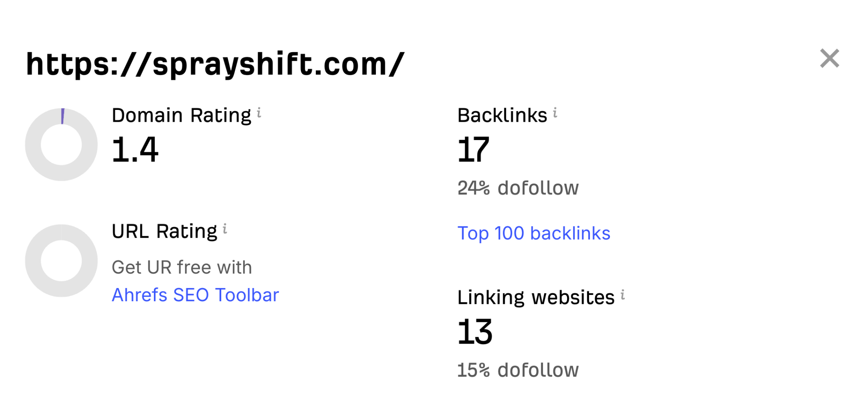Click the Backlinks heading label
Viewport: 868px width, 409px height.
tap(502, 115)
